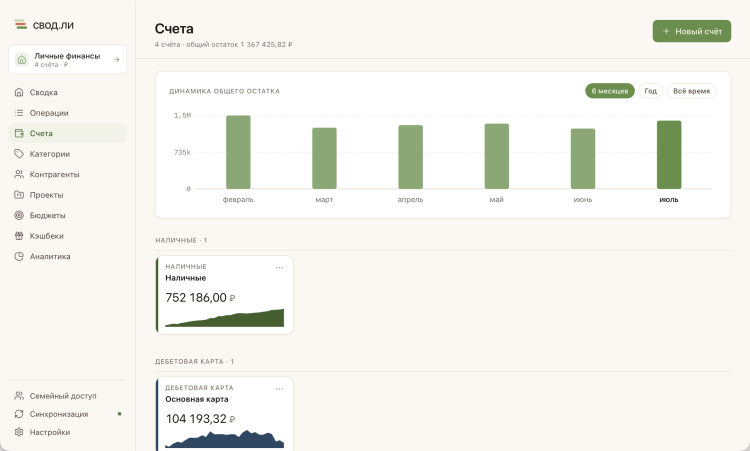The image size is (750, 451).
Task: Click the Новый счёт button
Action: point(692,31)
